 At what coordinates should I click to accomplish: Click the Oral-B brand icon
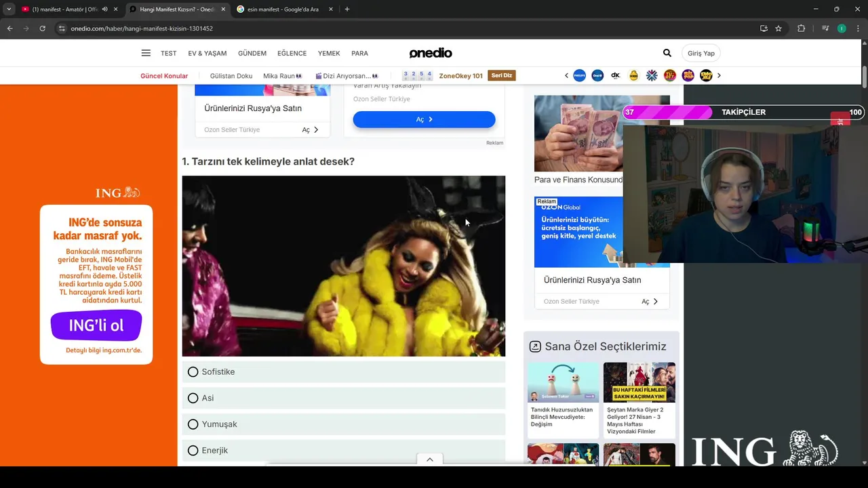[x=597, y=75]
